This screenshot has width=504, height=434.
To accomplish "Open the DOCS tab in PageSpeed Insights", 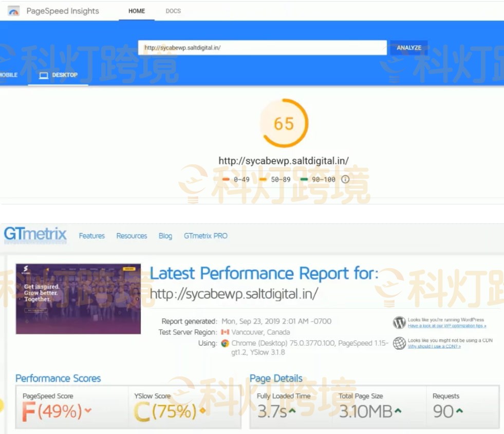I will coord(173,11).
